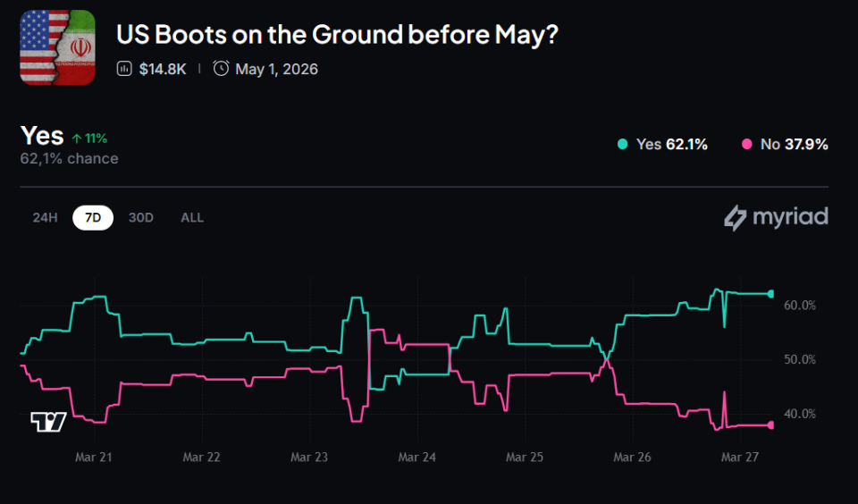
Task: Click the volume bar-chart icon
Action: [x=124, y=70]
